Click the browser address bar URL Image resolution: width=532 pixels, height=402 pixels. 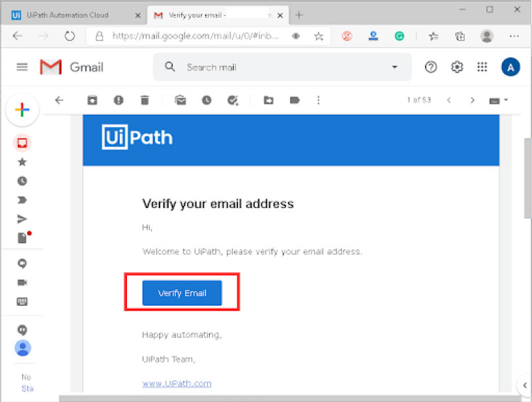pos(195,36)
